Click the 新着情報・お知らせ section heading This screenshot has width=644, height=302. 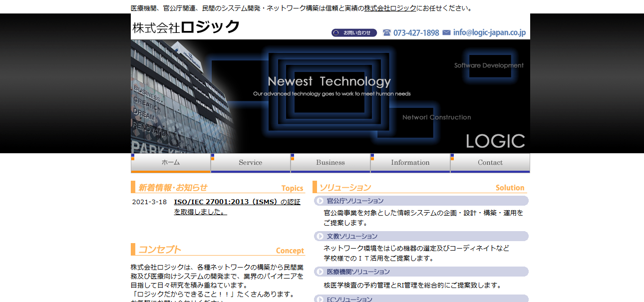[x=173, y=188]
